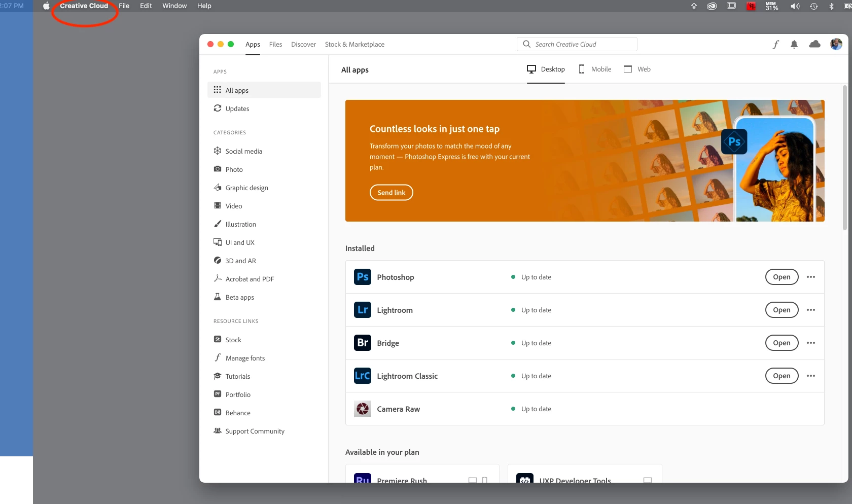Click Camera Raw Up to date status

531,409
